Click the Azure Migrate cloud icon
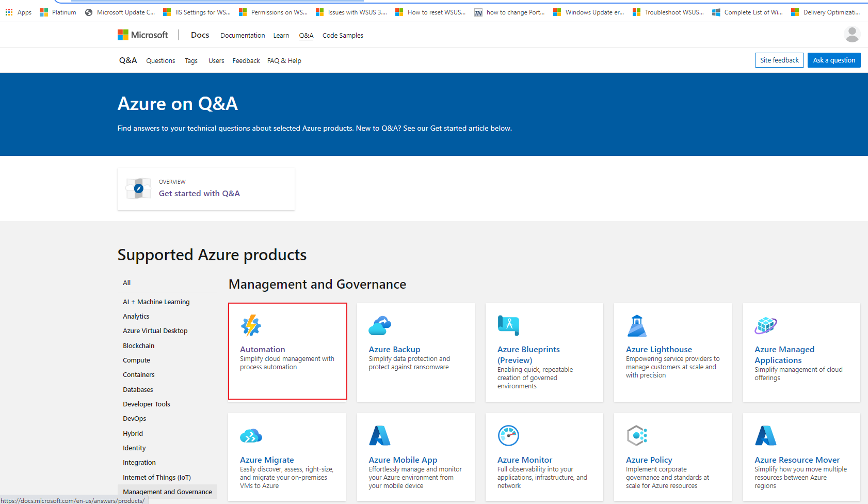 coord(251,436)
